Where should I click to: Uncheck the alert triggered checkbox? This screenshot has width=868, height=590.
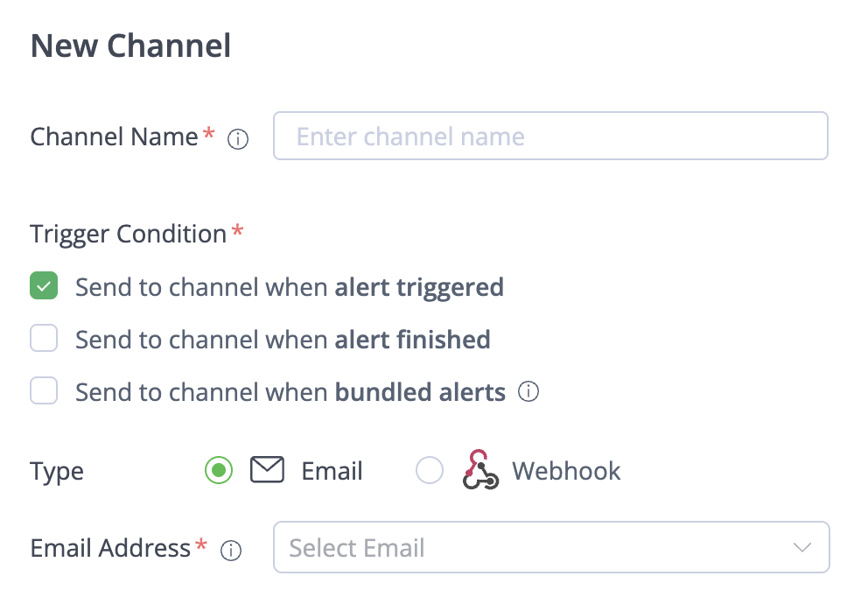[x=44, y=286]
